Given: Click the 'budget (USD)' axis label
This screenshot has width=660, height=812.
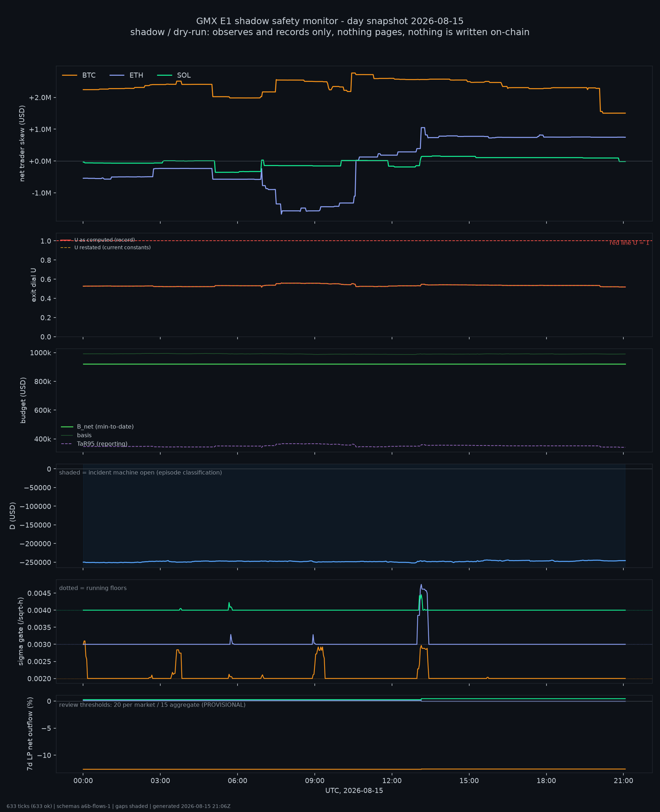Looking at the screenshot, I should tap(23, 400).
